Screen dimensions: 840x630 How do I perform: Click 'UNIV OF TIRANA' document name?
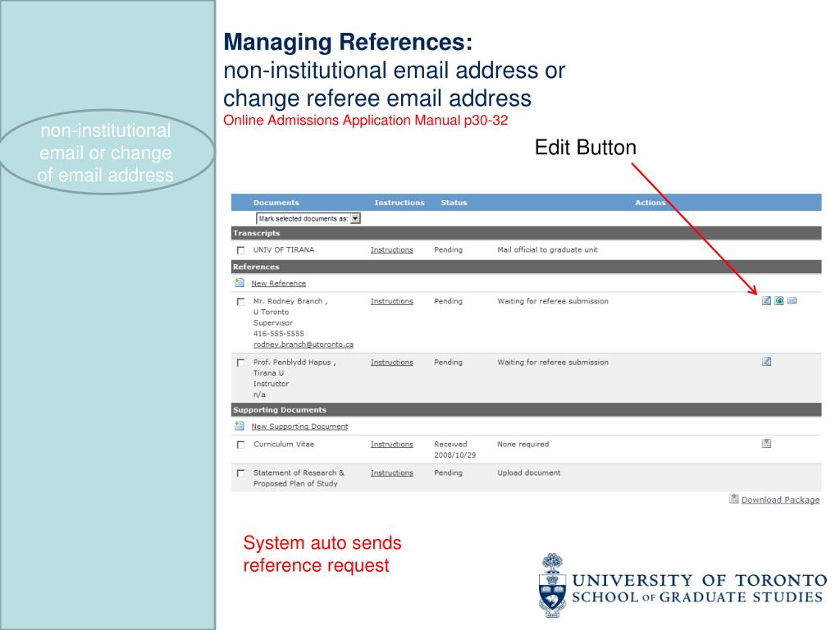pos(284,249)
